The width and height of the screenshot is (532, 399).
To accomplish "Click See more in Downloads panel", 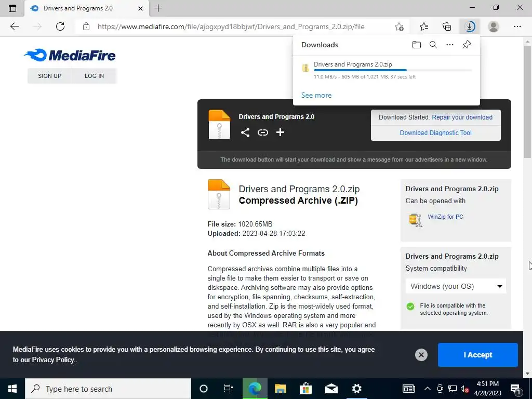I will (316, 96).
